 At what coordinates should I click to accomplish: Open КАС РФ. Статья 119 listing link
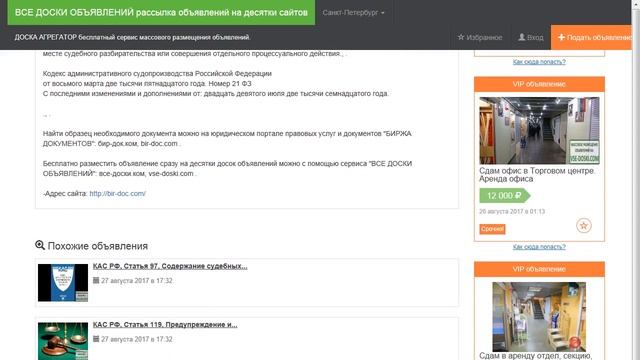[165, 324]
